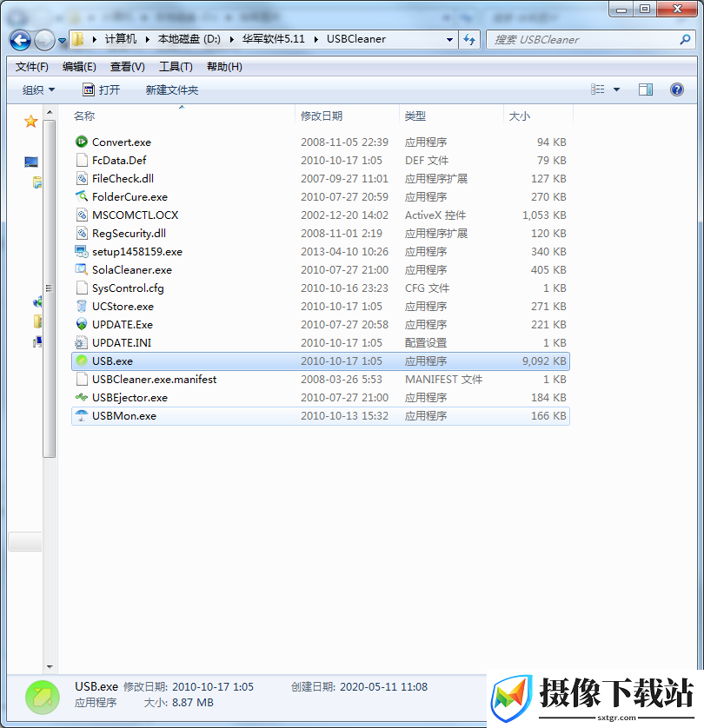Click the 2020-05-11 11:08 creation date value

pyautogui.click(x=383, y=686)
